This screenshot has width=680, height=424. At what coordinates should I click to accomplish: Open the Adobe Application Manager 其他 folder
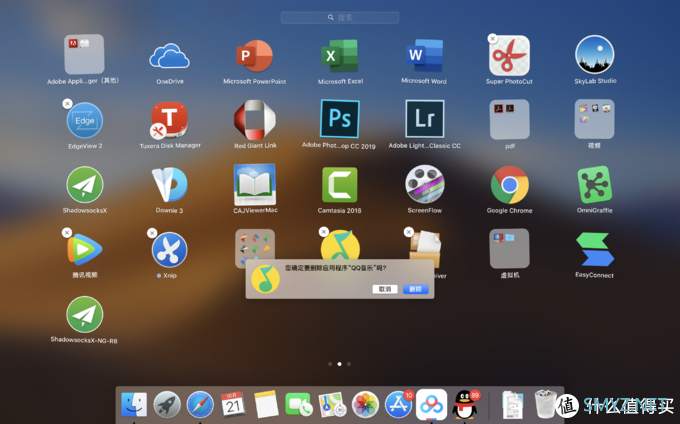point(84,54)
